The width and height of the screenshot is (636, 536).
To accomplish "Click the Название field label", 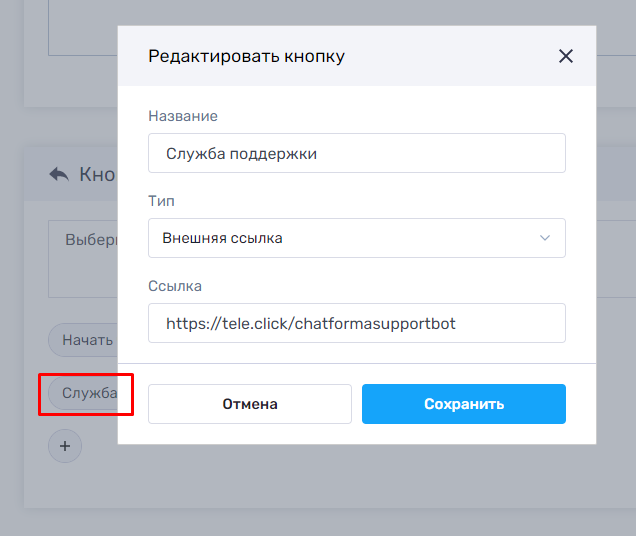I will tap(183, 116).
